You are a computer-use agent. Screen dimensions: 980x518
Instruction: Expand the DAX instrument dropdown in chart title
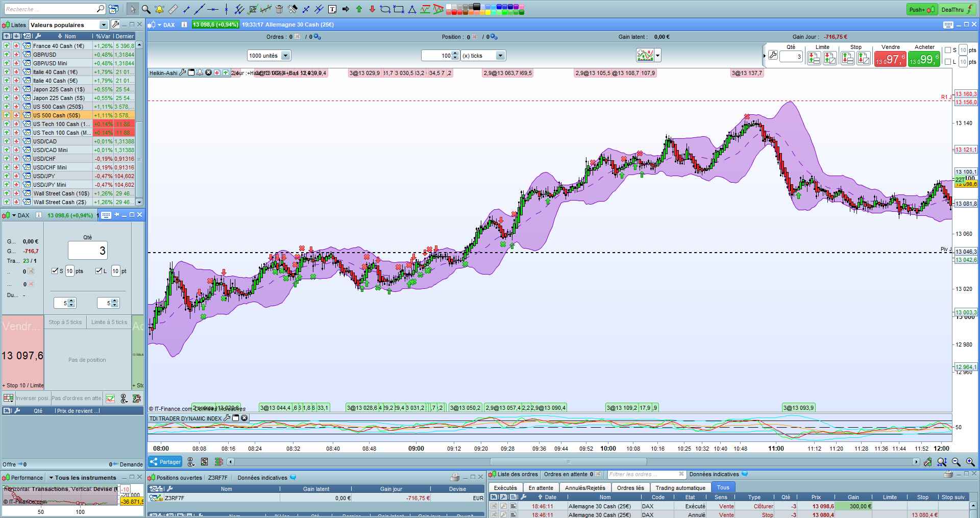[159, 24]
